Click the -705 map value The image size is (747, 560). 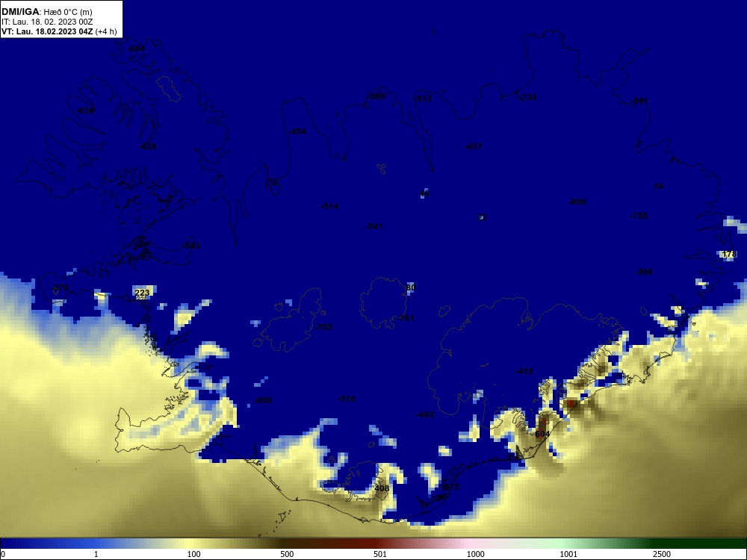(324, 327)
